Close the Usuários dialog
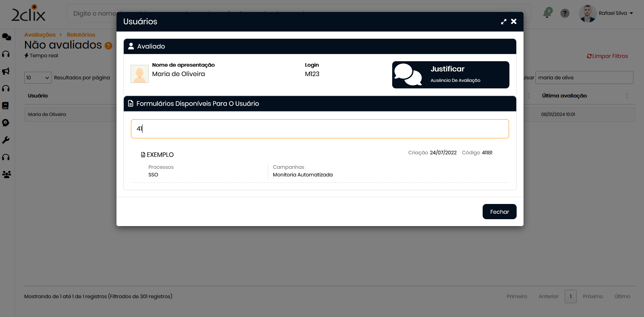Viewport: 644px width, 317px height. (x=514, y=22)
